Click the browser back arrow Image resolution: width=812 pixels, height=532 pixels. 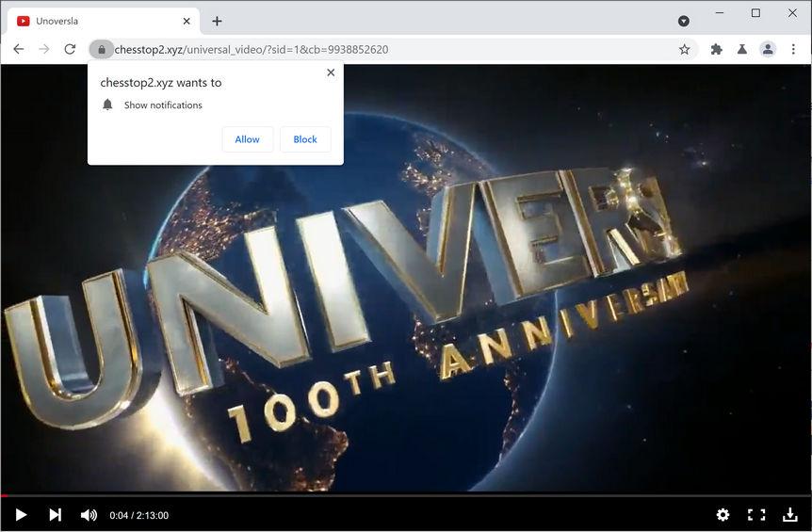19,49
